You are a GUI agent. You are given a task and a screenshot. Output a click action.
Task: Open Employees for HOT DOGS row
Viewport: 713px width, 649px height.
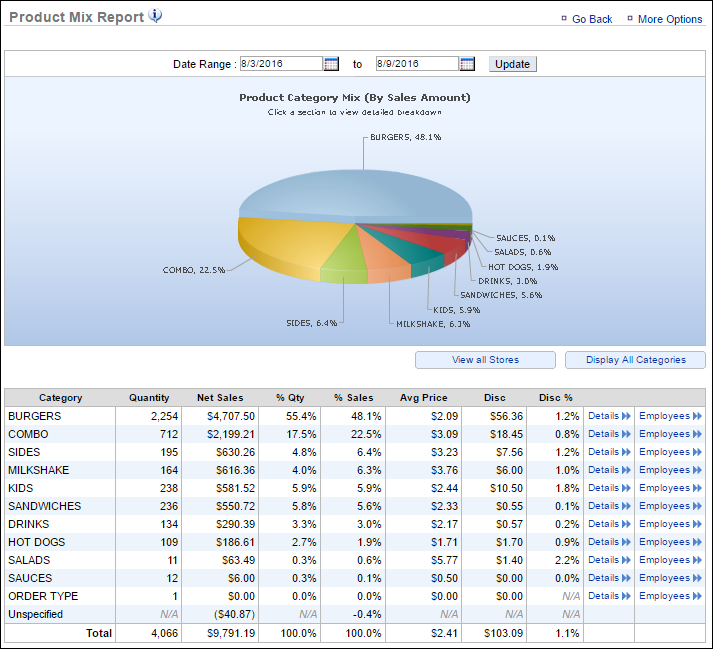tap(670, 542)
